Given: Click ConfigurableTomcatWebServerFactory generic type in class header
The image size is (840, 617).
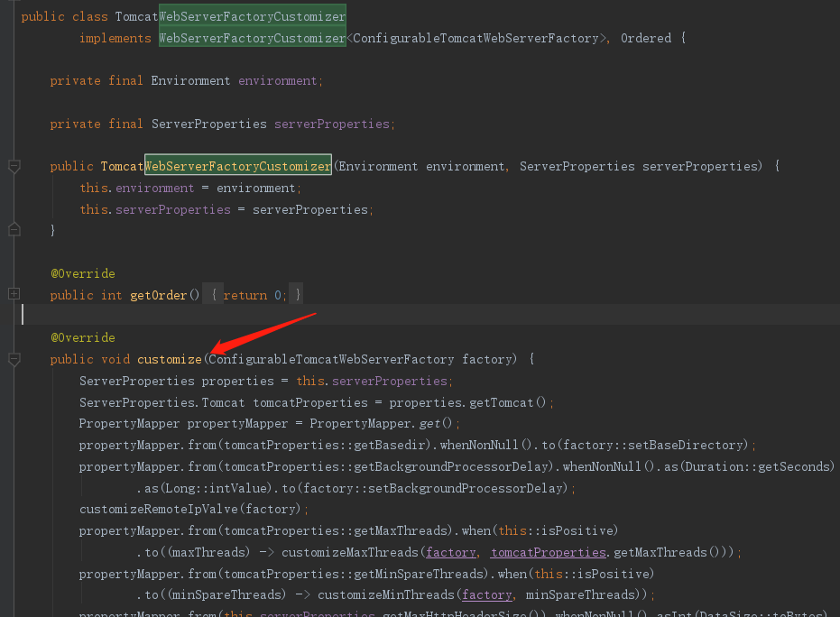Looking at the screenshot, I should (475, 39).
